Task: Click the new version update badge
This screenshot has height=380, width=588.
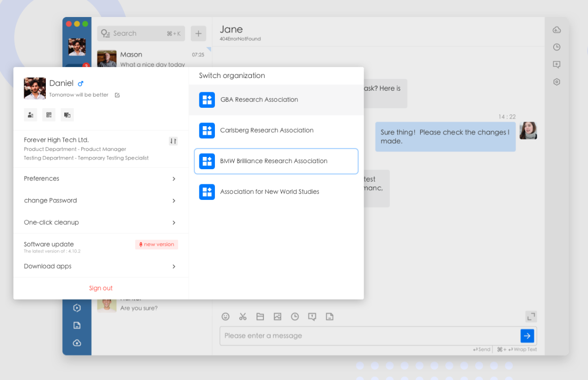Action: tap(156, 244)
